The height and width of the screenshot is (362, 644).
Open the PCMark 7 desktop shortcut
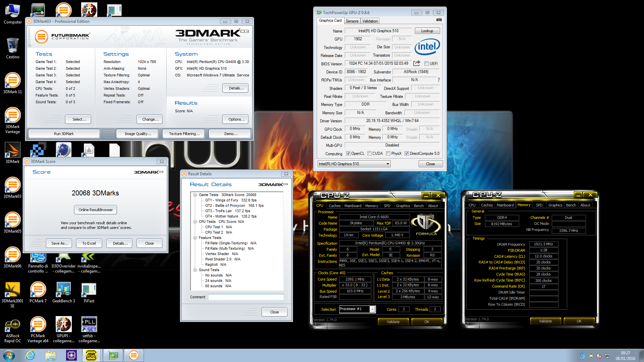[38, 292]
